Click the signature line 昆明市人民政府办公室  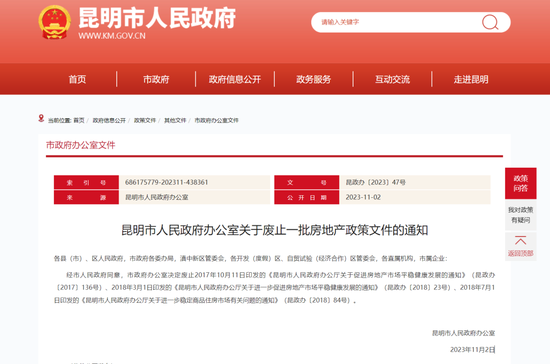pyautogui.click(x=463, y=333)
